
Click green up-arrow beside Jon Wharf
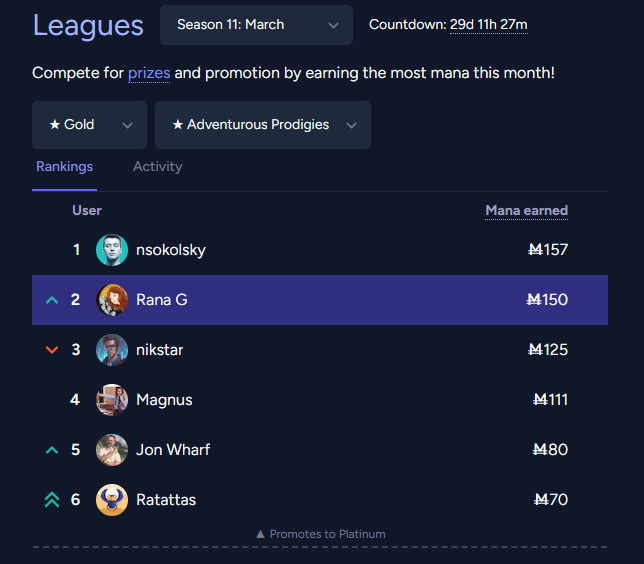click(52, 450)
